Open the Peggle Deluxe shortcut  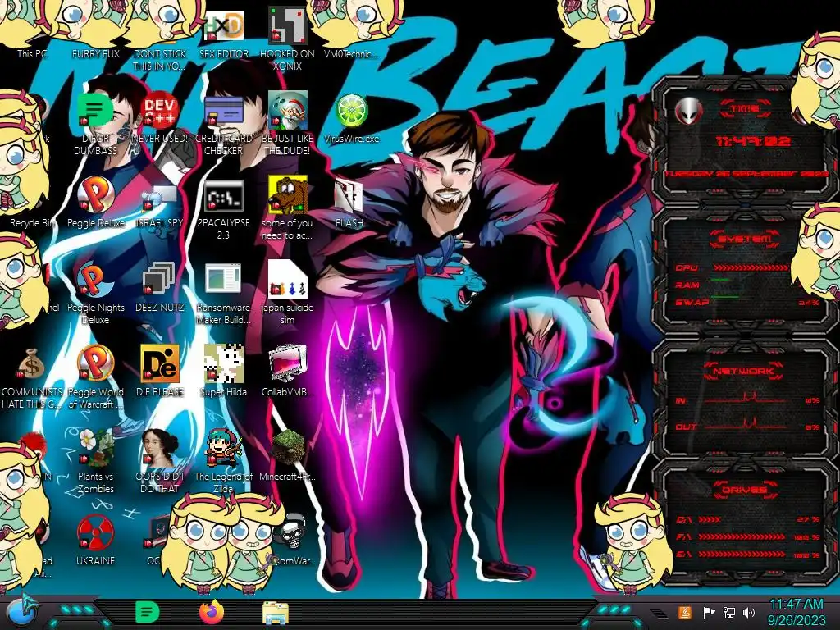pos(95,195)
